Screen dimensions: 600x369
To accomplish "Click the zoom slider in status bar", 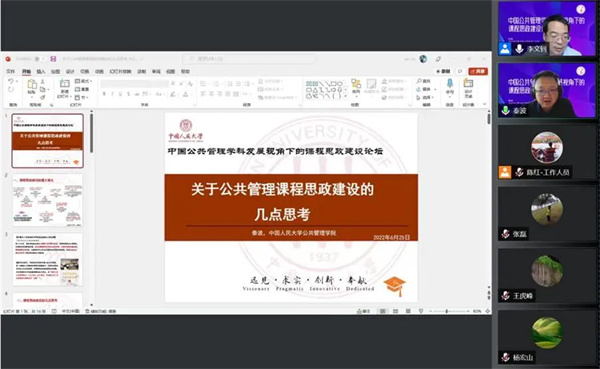I will point(448,311).
